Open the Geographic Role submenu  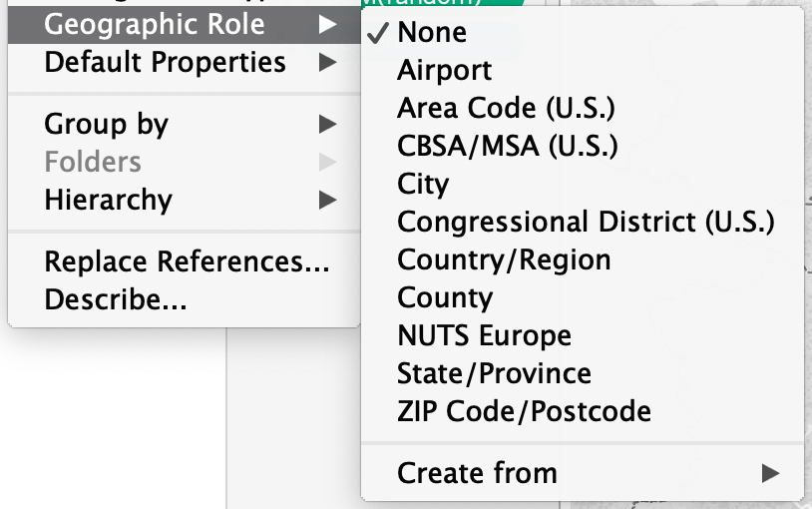[155, 25]
